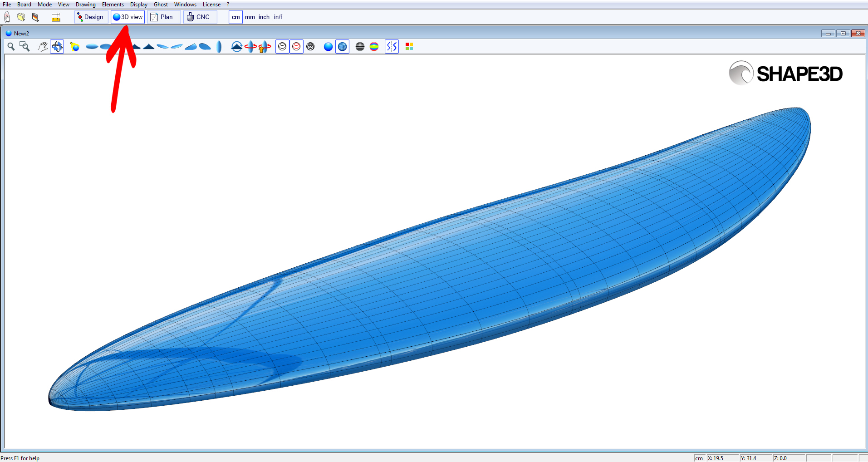Switch to Plan mode
The height and width of the screenshot is (462, 868).
(x=164, y=17)
